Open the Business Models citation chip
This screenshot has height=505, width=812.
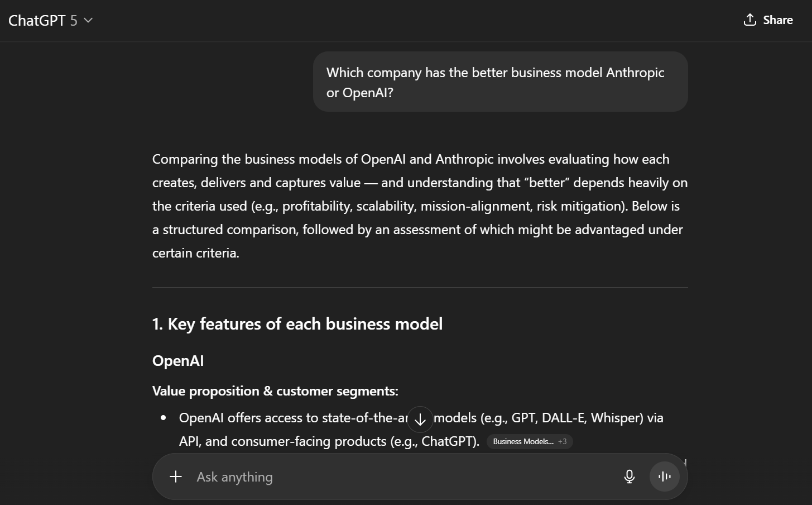(x=522, y=441)
